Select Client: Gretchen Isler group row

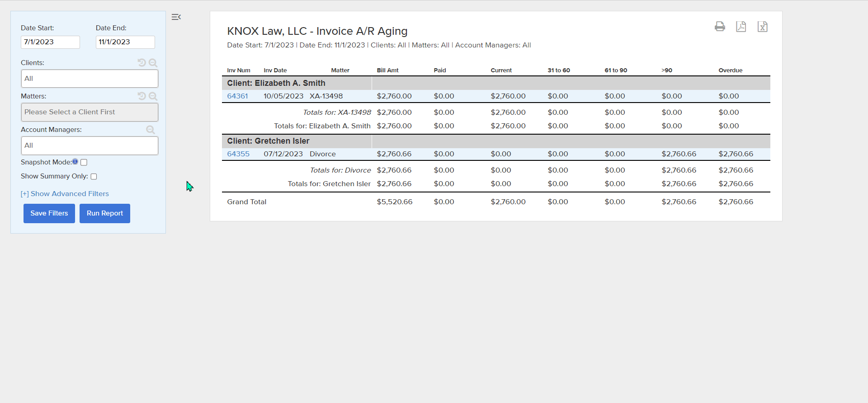coord(496,141)
